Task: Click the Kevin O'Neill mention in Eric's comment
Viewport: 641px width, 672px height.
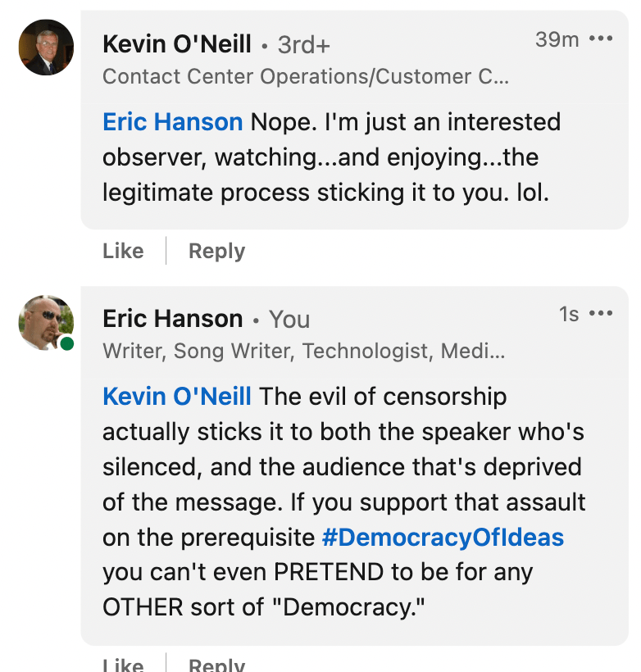Action: click(x=177, y=397)
